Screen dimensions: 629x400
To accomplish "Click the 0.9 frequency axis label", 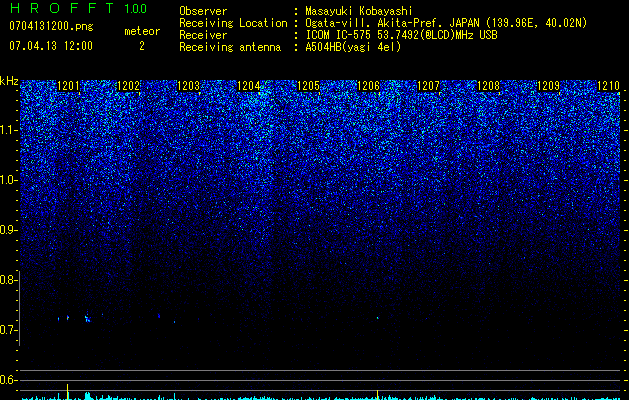I will coord(7,230).
